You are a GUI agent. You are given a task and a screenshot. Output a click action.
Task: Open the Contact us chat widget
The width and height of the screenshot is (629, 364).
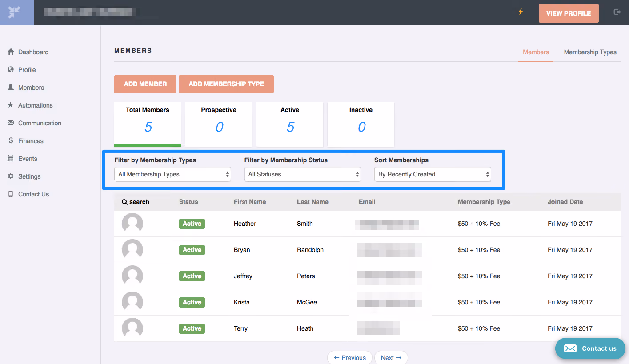(x=590, y=348)
